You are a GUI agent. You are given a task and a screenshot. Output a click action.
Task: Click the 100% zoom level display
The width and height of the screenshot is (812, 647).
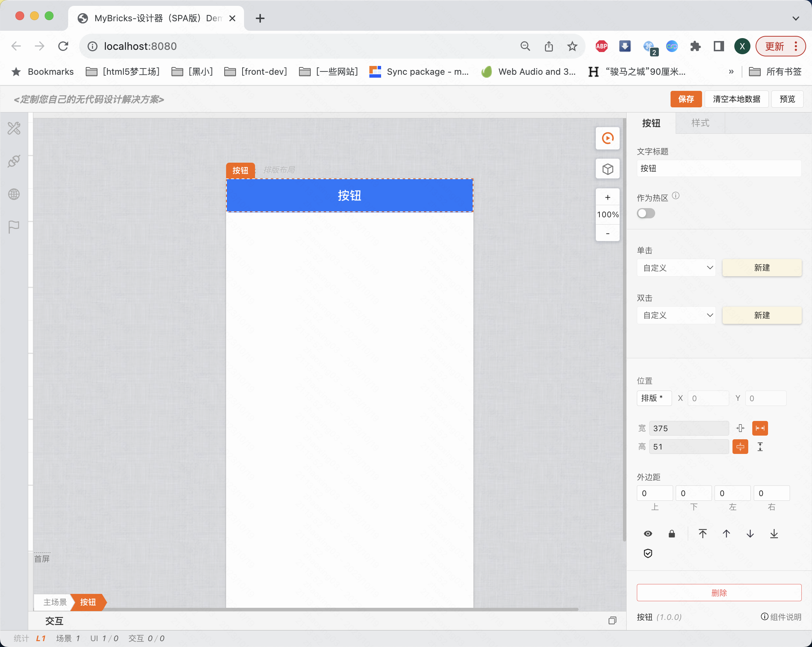click(x=608, y=215)
